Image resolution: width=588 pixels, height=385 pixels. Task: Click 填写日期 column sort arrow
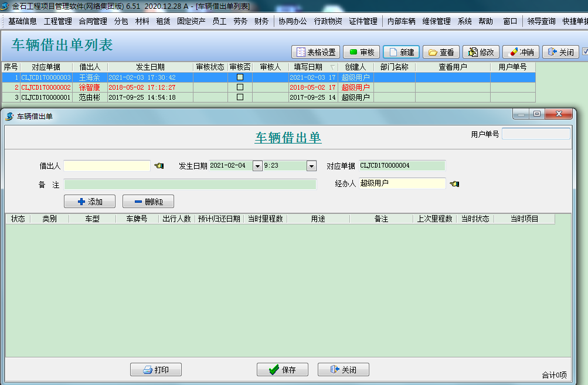[333, 67]
